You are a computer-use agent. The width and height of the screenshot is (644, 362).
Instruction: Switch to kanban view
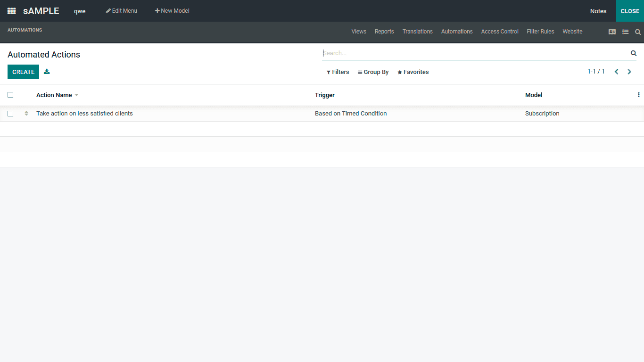click(612, 32)
